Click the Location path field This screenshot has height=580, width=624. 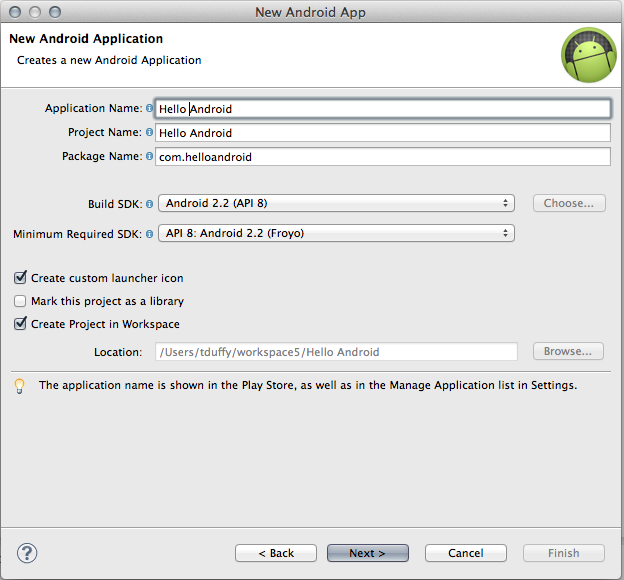[336, 352]
